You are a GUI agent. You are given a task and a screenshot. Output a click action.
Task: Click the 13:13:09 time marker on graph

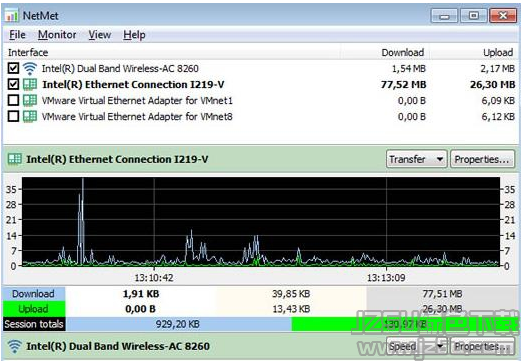pos(386,278)
